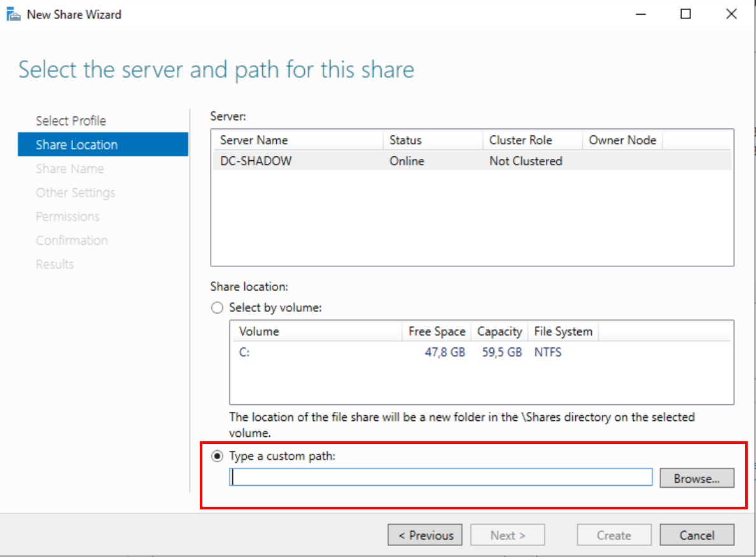Click the New Share Wizard title bar icon
Viewport: 756px width, 557px height.
13,14
